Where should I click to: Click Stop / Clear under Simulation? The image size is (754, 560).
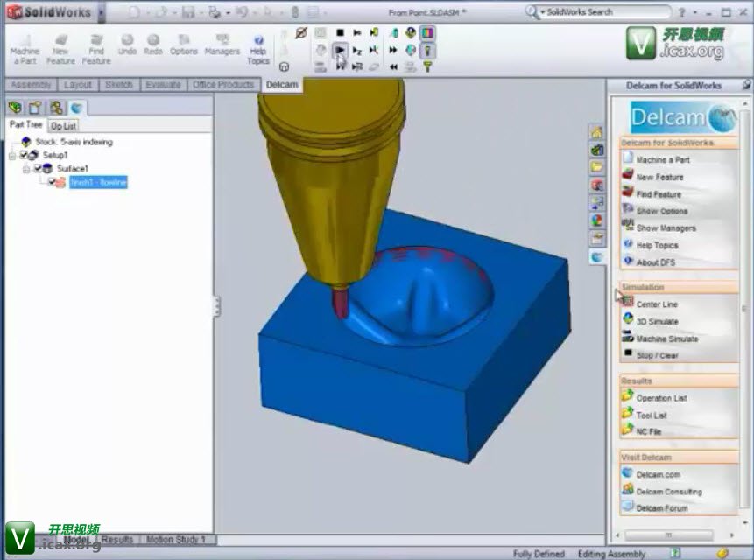tap(657, 355)
